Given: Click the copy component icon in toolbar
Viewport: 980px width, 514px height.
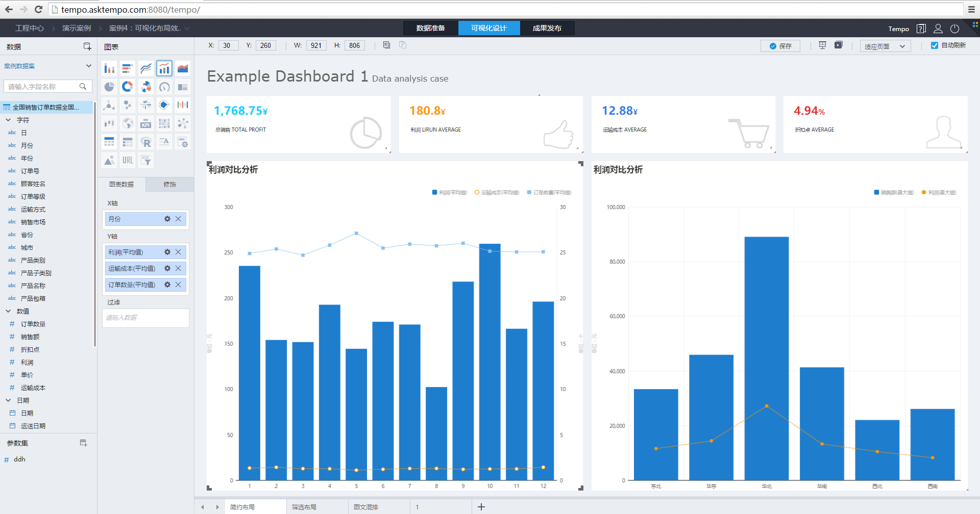Looking at the screenshot, I should tap(386, 45).
